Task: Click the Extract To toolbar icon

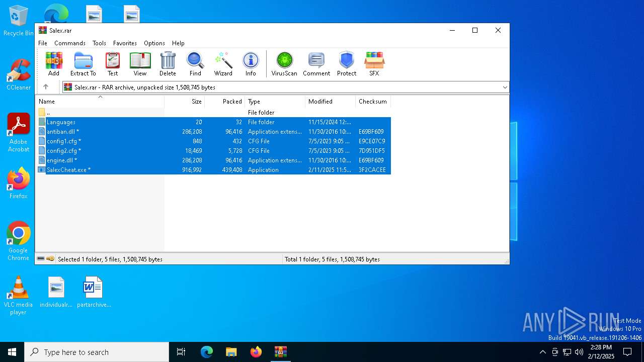Action: click(83, 64)
